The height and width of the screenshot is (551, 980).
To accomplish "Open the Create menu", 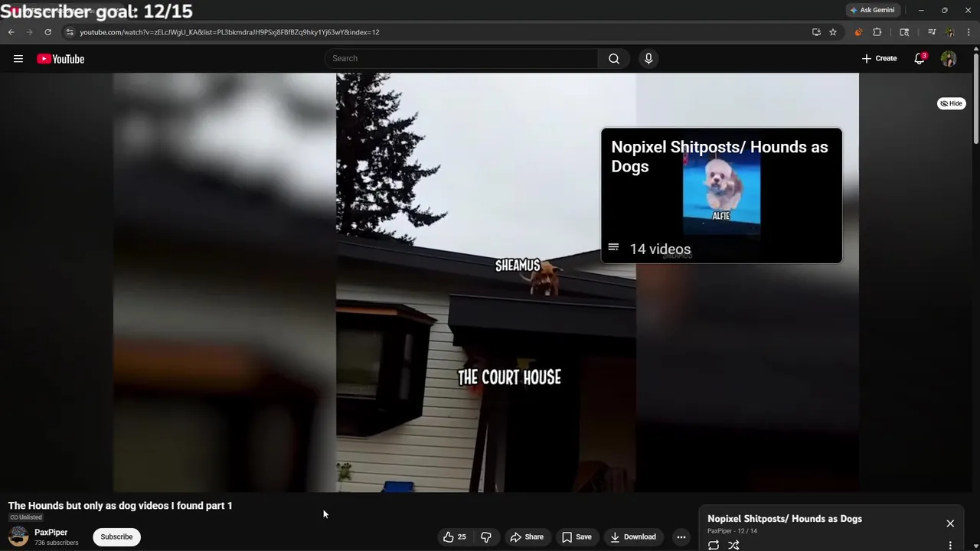I will click(879, 58).
